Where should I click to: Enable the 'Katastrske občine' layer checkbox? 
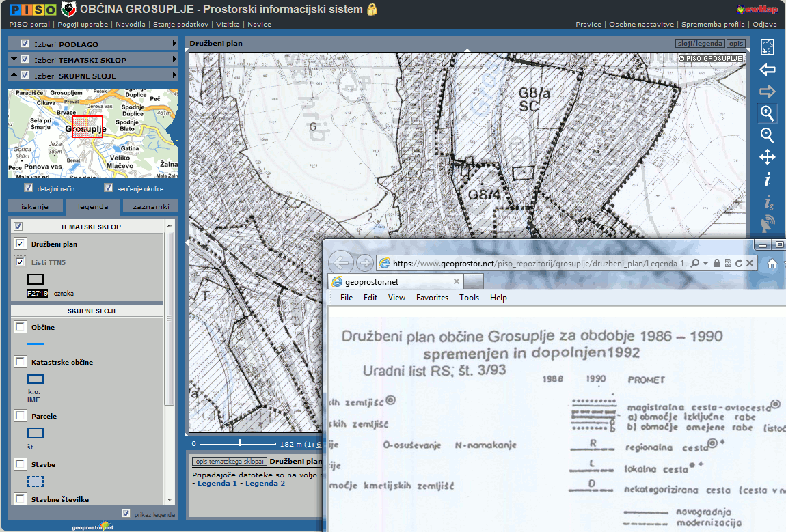click(21, 362)
